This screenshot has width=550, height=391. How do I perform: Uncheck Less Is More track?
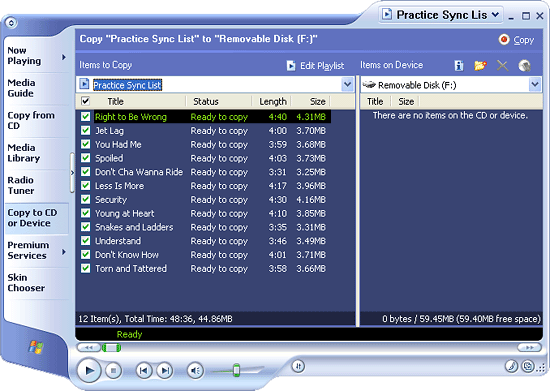[85, 186]
